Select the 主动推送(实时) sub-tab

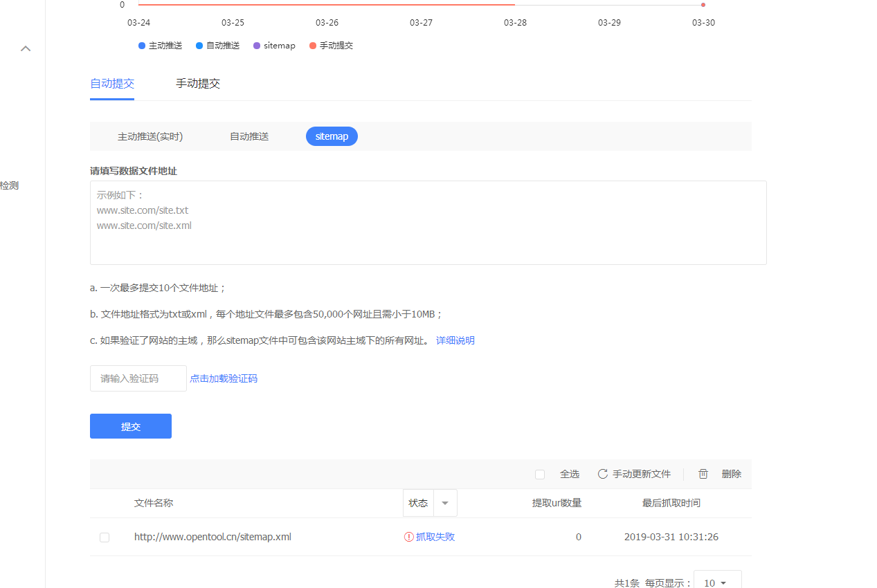(x=150, y=136)
